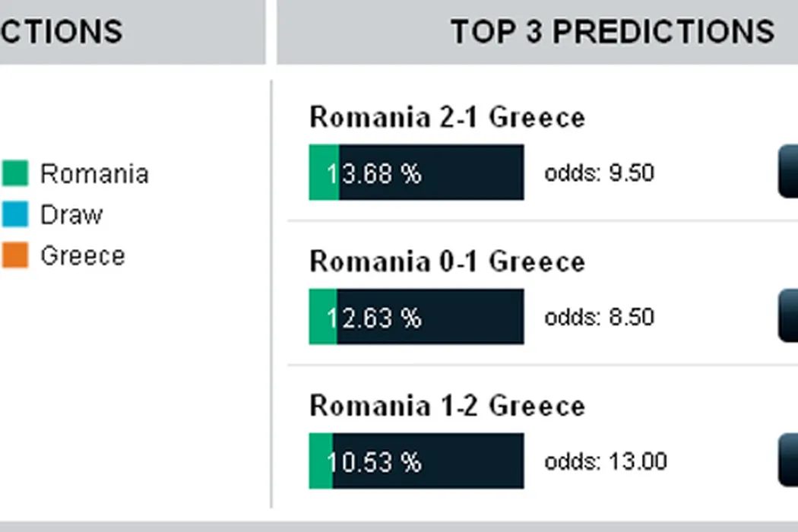The height and width of the screenshot is (532, 798).
Task: Open the Romania 2-1 Greece prediction
Action: pyautogui.click(x=448, y=118)
